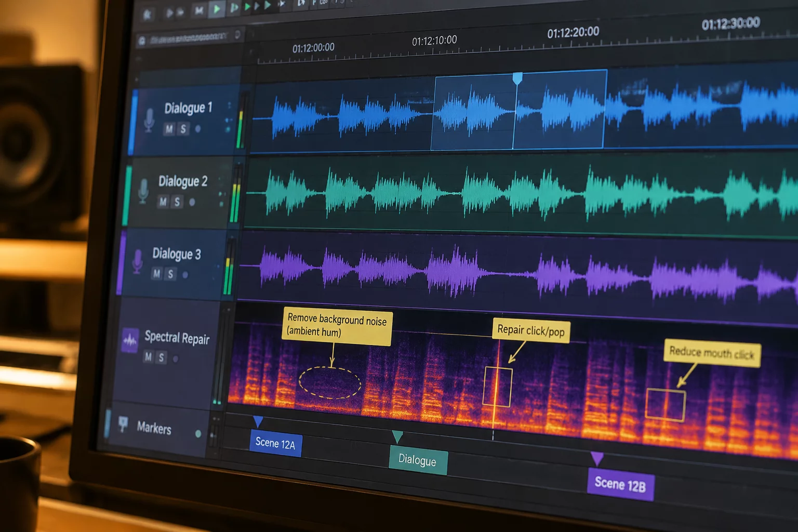Click the 'Remove background noise' note
Screen dimensions: 798x532
[x=337, y=326]
